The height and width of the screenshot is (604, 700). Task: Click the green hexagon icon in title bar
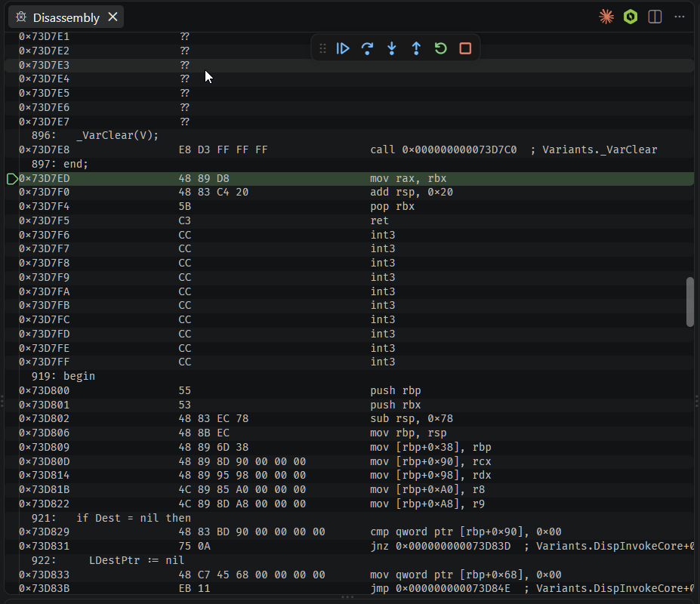[x=631, y=17]
